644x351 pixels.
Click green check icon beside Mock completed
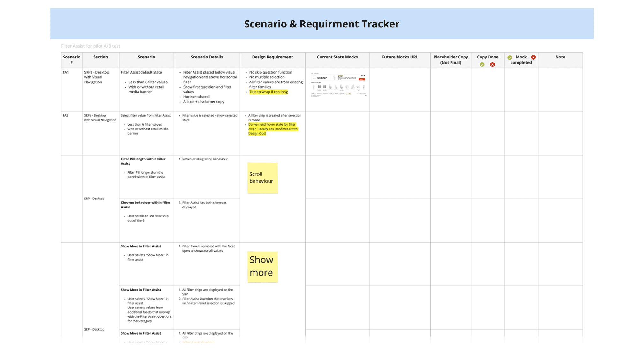510,58
